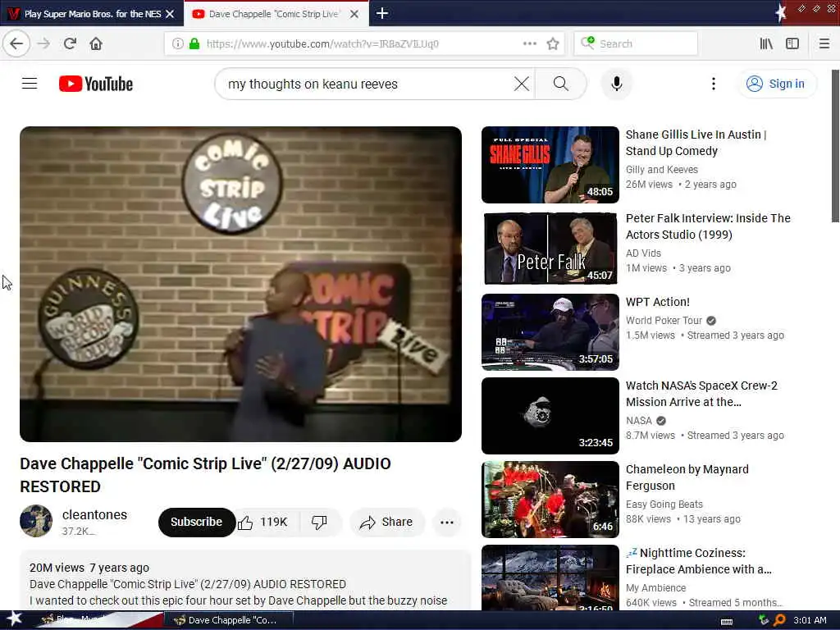Switch to the Dave Chappelle taskbar window
This screenshot has height=630, width=840.
pyautogui.click(x=229, y=620)
